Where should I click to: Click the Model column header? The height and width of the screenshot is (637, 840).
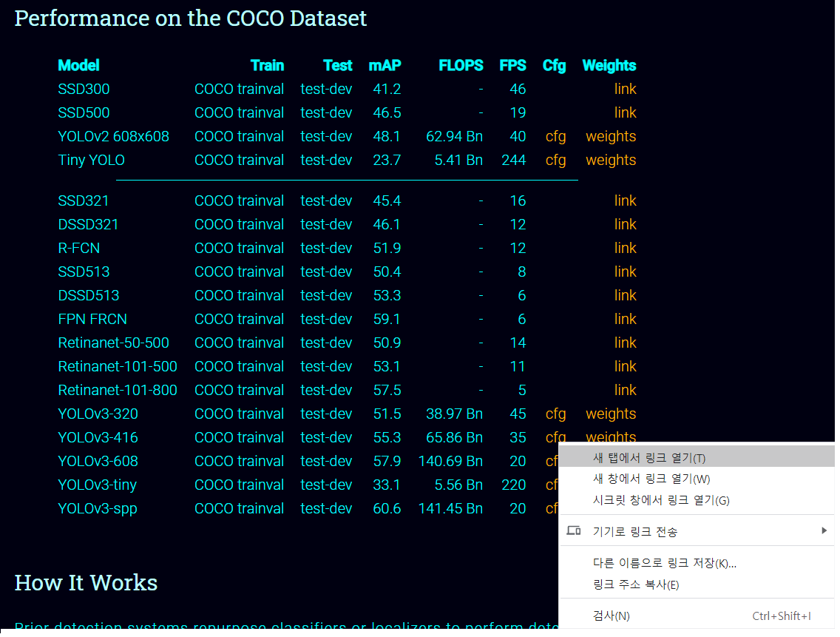coord(78,65)
